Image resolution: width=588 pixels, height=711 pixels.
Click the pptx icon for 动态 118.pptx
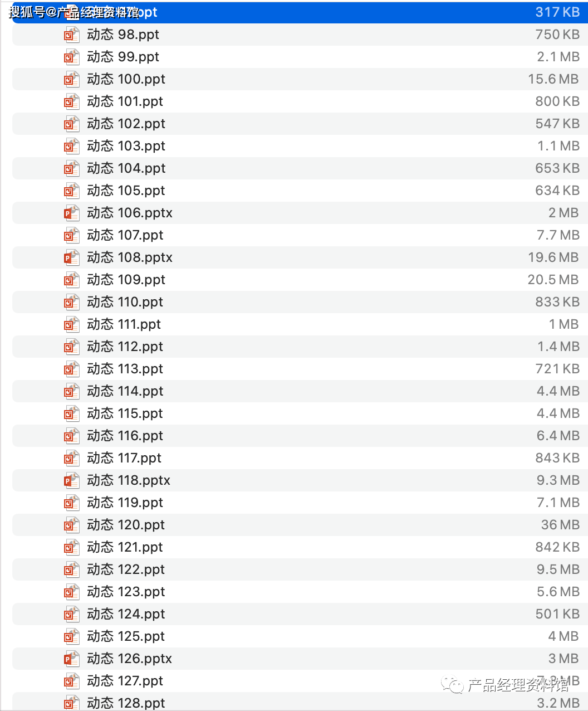[x=71, y=480]
